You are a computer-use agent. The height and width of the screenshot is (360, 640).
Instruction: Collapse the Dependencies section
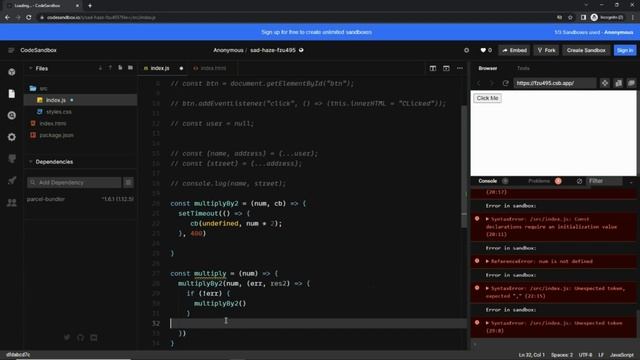tap(31, 162)
